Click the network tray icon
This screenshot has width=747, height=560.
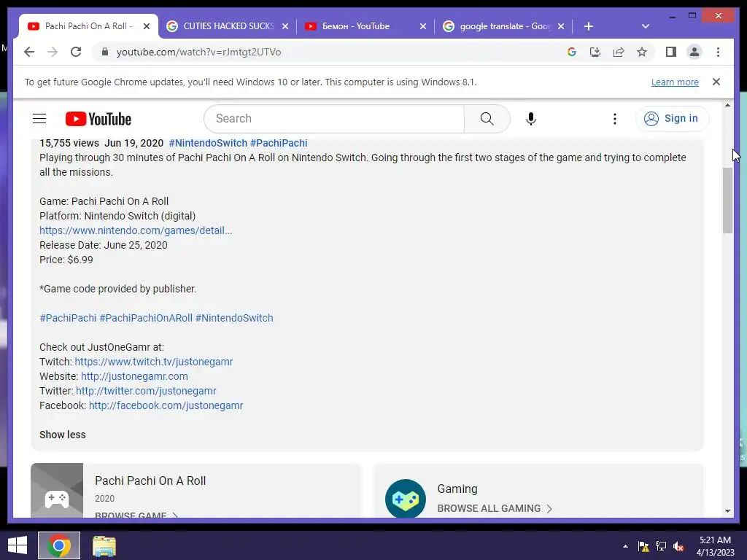pos(661,546)
